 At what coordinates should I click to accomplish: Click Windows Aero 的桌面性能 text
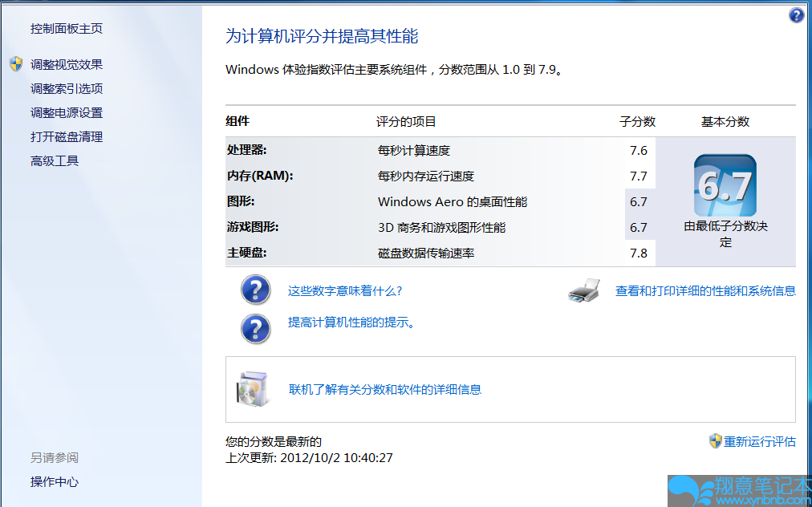[453, 201]
